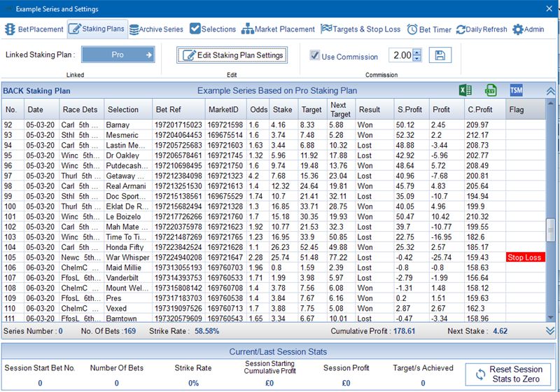The width and height of the screenshot is (560, 392).
Task: Expand the panel with the double down chevron
Action: tap(550, 331)
